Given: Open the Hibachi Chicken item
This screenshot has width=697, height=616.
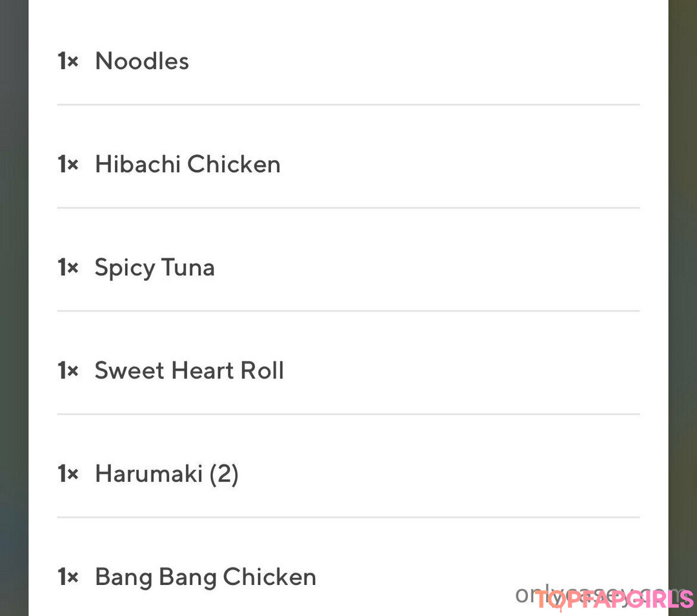Looking at the screenshot, I should click(187, 165).
